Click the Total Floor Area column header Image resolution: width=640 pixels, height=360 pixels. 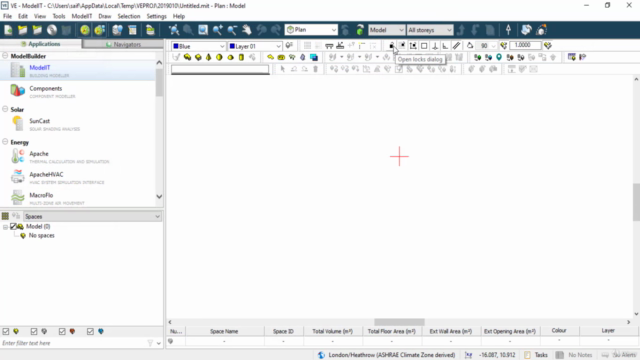click(x=391, y=331)
